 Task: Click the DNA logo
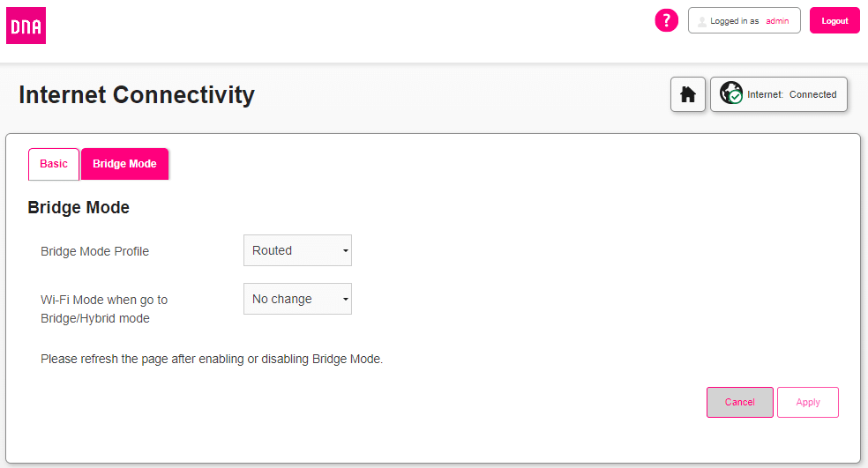click(26, 26)
